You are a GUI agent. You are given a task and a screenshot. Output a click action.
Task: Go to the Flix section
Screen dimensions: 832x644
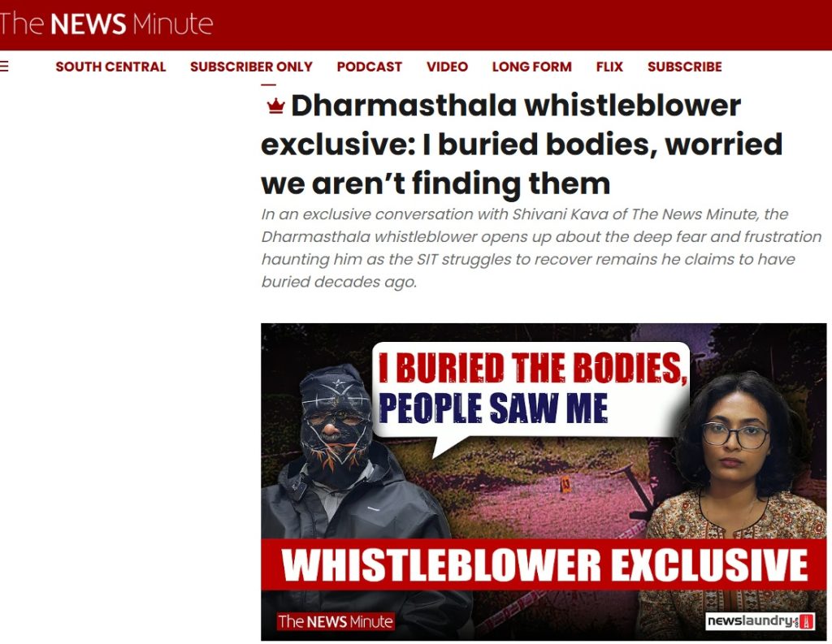click(609, 67)
